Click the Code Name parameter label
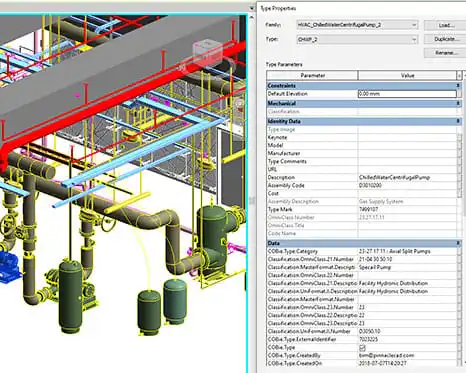Screen dimensions: 466x373 point(282,233)
